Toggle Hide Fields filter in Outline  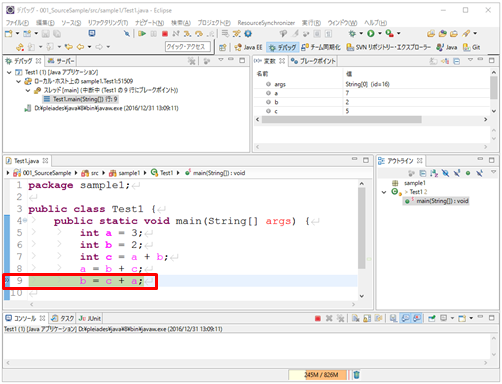(x=445, y=173)
